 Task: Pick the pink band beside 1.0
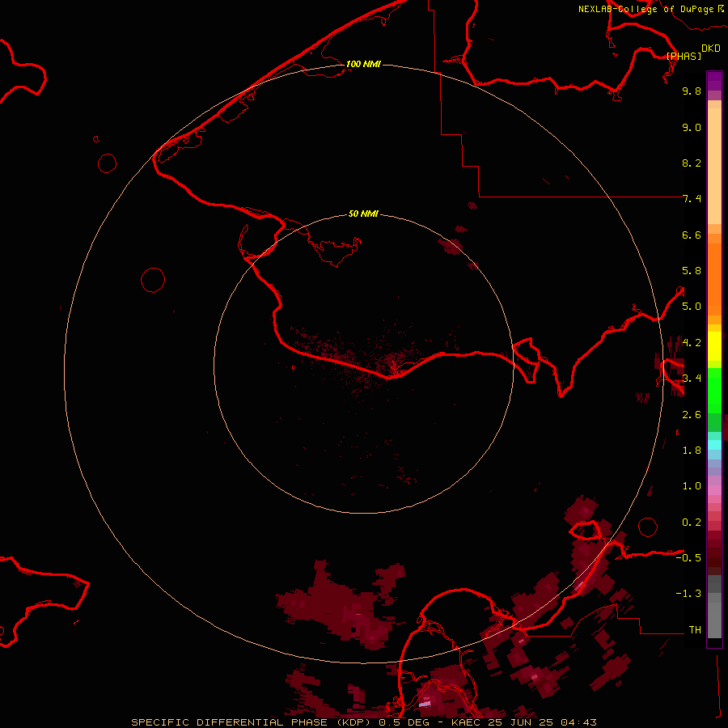714,490
